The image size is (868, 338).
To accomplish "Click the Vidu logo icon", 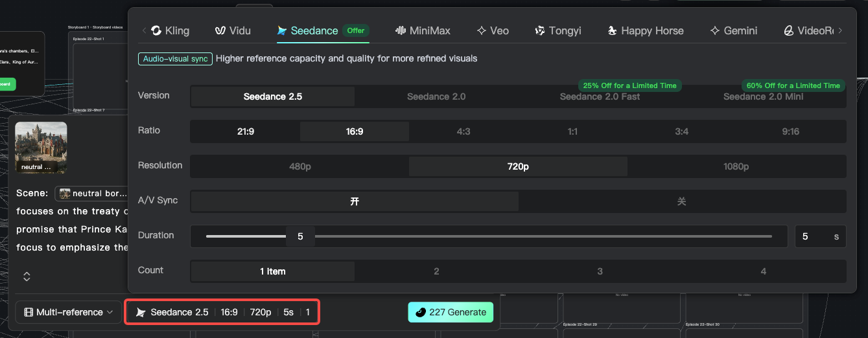I will coord(220,30).
